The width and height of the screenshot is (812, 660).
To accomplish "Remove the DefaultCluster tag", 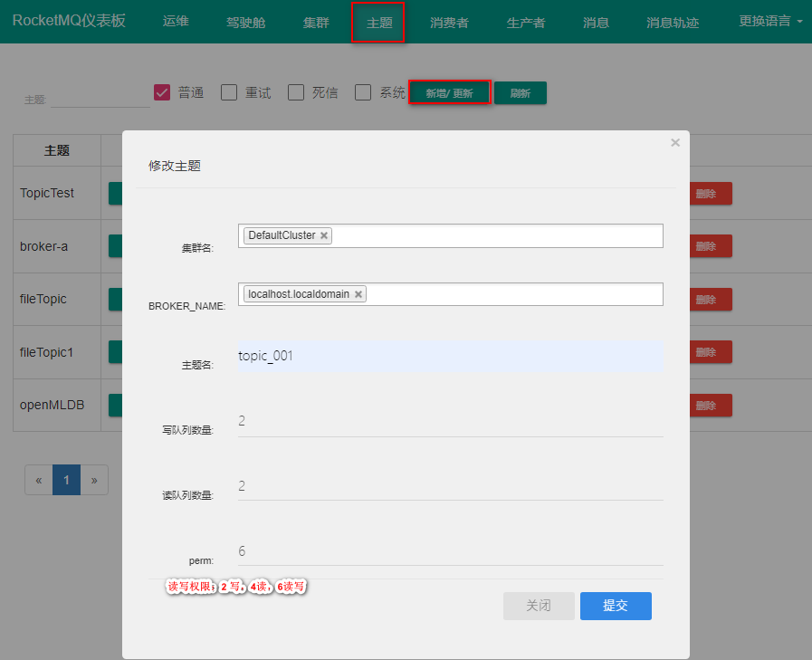I will pos(324,235).
